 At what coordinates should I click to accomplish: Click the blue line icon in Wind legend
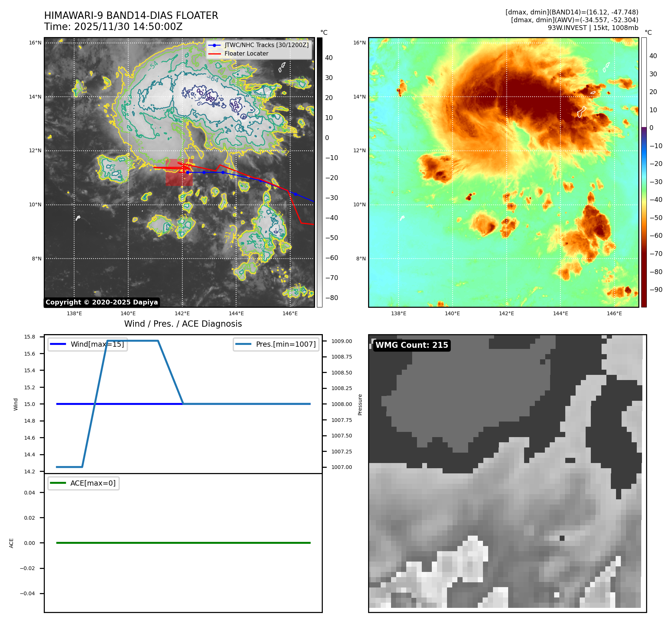tap(58, 344)
